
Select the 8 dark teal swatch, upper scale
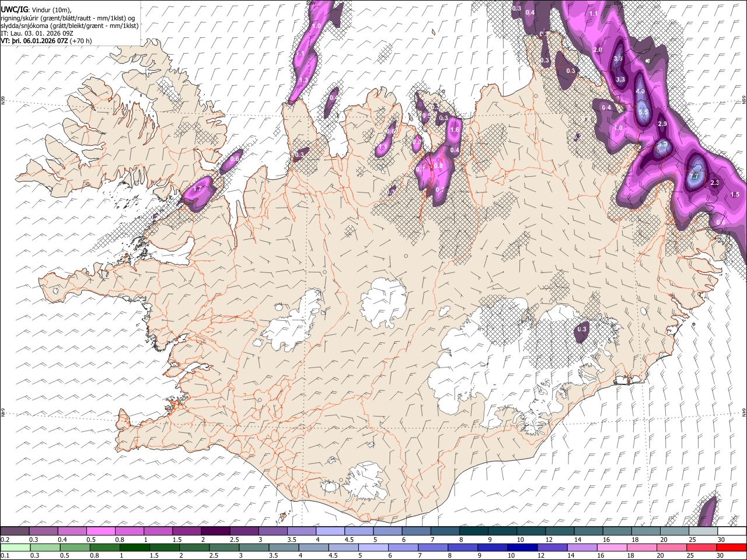tap(474, 531)
